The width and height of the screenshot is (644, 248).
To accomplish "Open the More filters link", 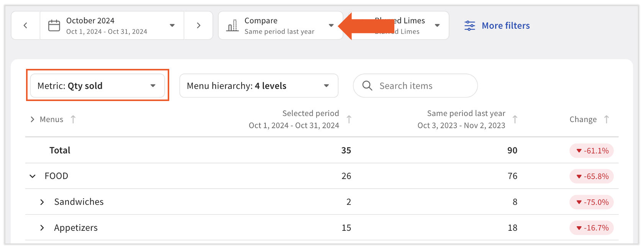I will (x=505, y=26).
